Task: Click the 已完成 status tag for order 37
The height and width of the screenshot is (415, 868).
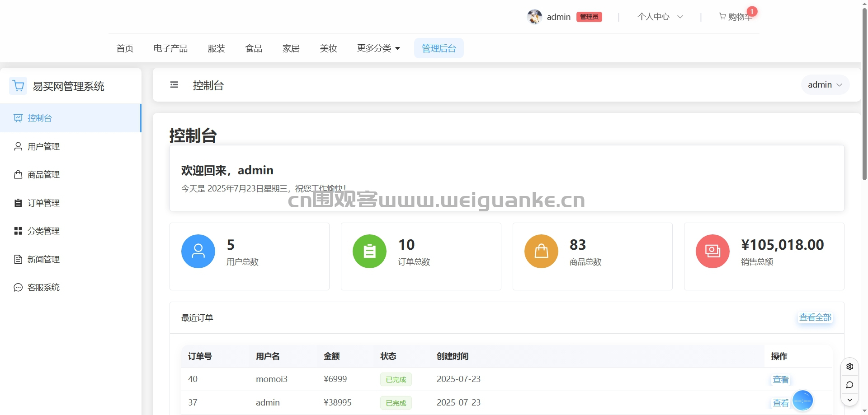Action: [396, 403]
